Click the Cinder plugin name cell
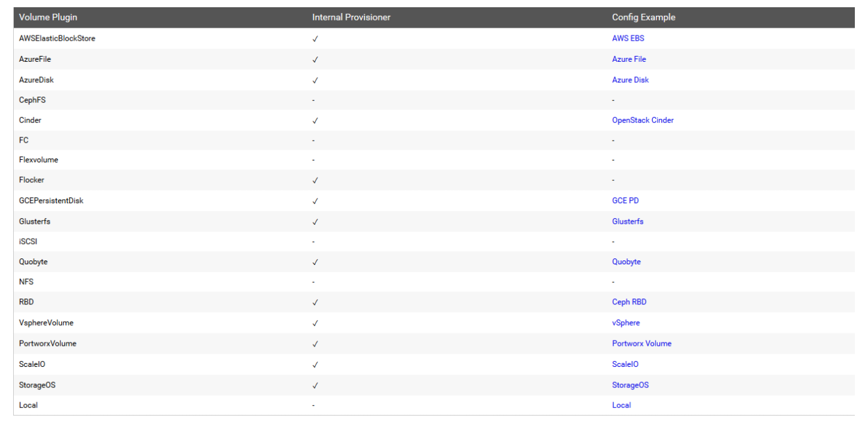868x432 pixels. pyautogui.click(x=30, y=120)
